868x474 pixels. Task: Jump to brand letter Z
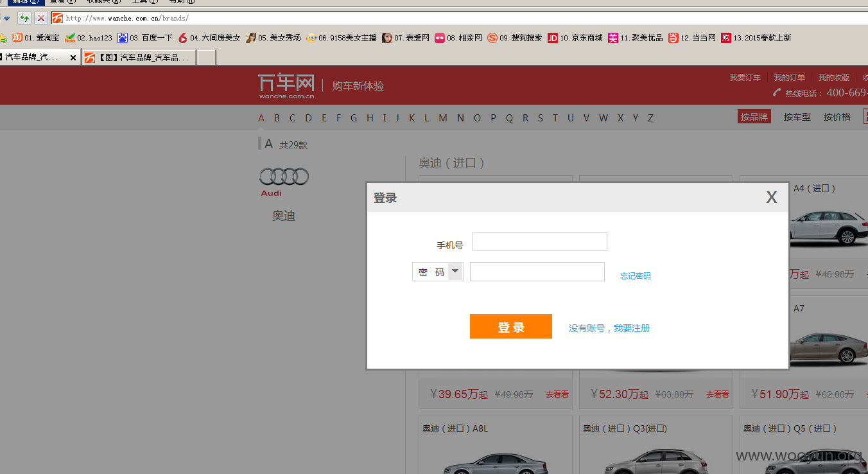650,118
